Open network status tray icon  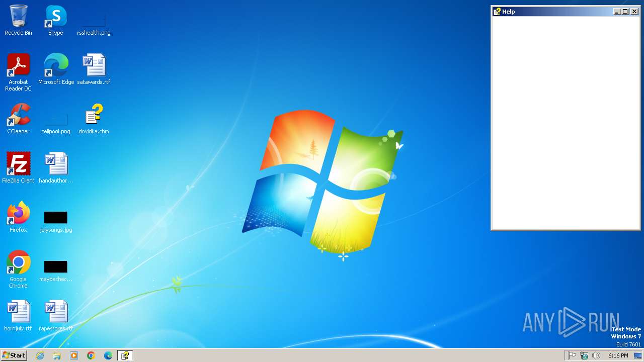click(584, 355)
